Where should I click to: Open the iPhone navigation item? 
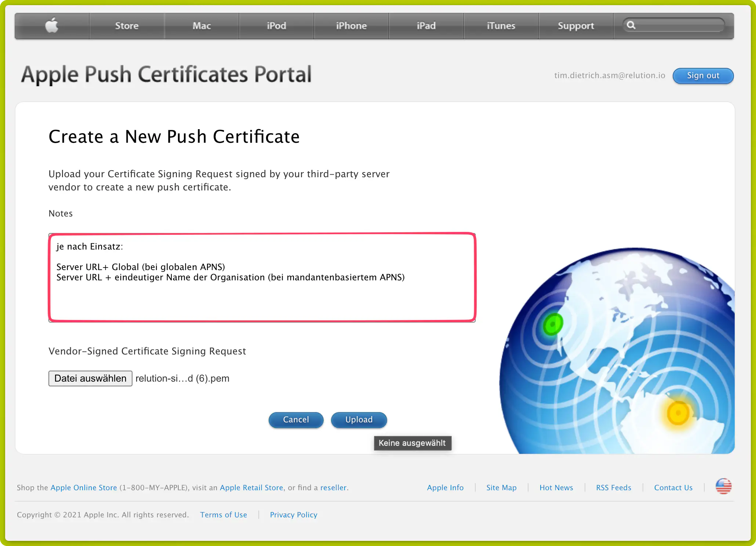point(351,26)
